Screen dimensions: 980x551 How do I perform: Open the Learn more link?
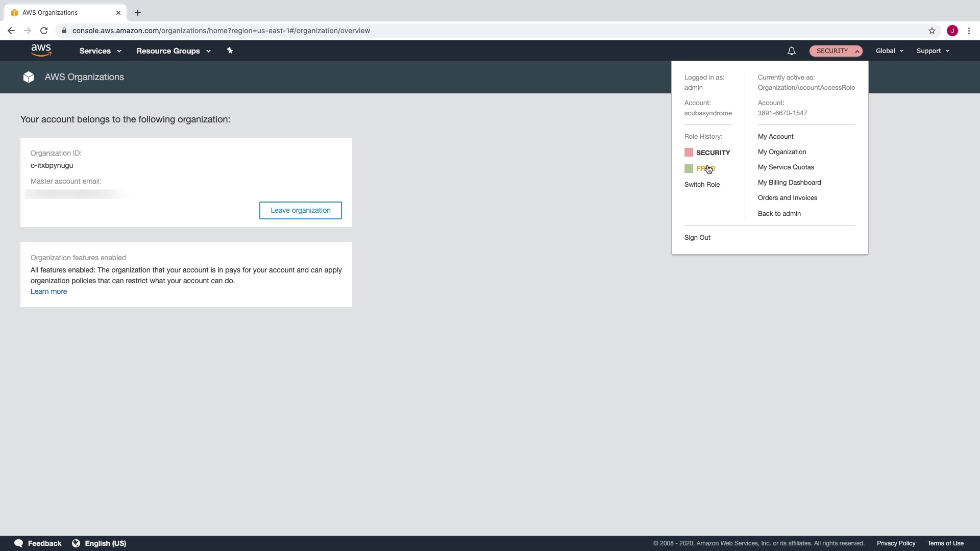pos(48,292)
